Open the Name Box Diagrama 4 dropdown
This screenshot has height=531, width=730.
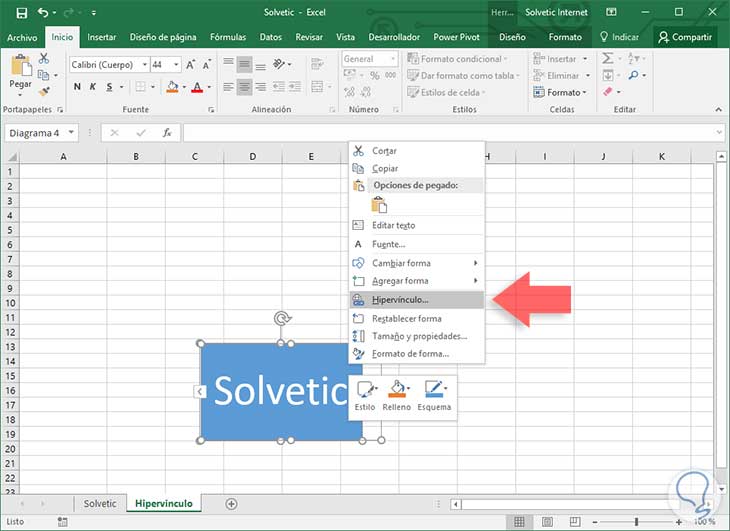71,133
